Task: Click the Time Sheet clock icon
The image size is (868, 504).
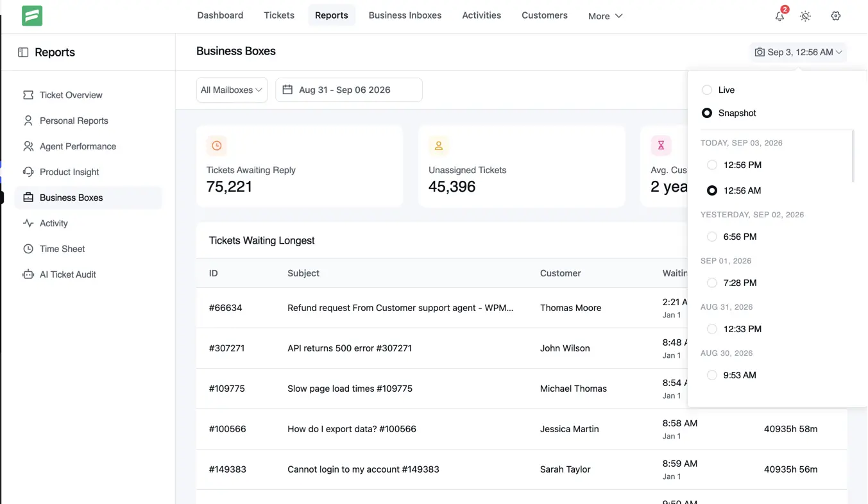Action: [x=28, y=249]
